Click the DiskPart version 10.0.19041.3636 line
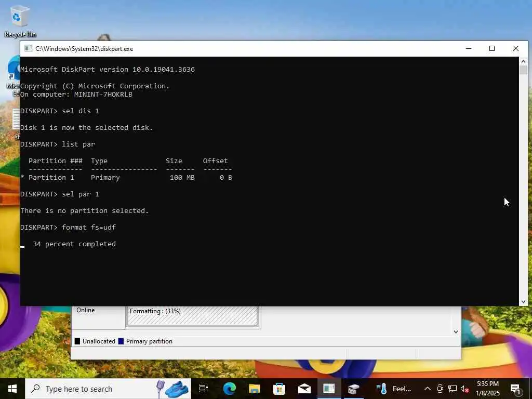532x399 pixels. coord(108,69)
